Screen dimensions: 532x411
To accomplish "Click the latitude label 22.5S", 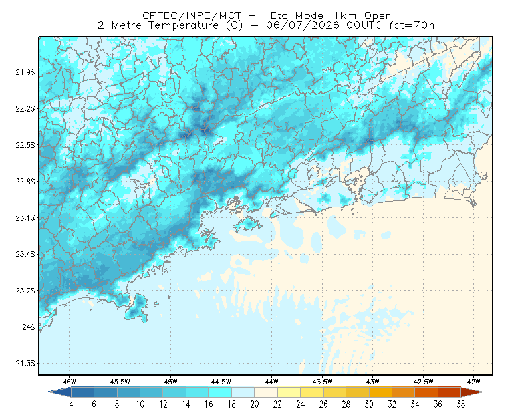I will 25,145.
